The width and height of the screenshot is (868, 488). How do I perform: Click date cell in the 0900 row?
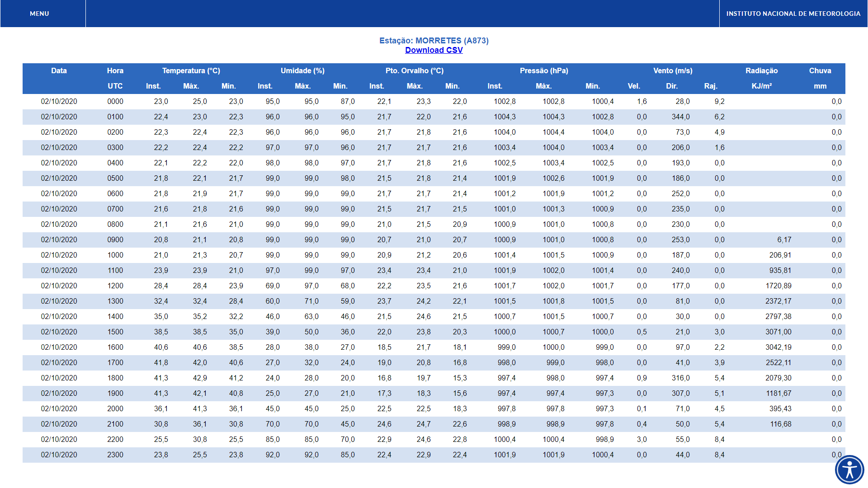[x=59, y=239]
